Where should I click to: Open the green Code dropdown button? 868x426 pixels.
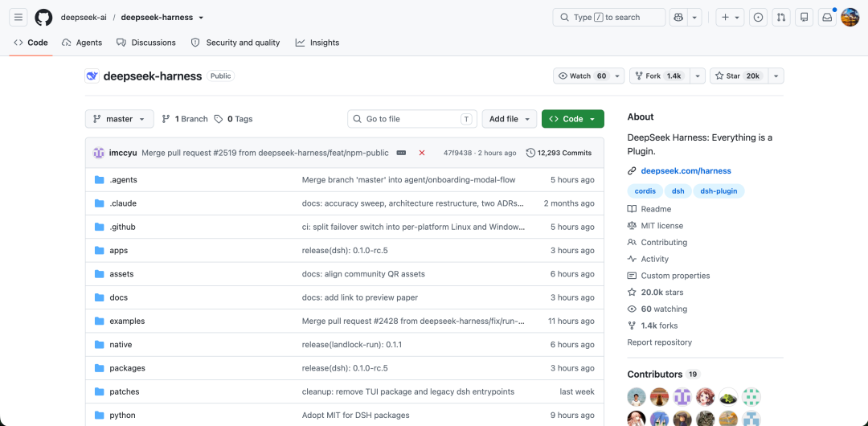pyautogui.click(x=573, y=119)
